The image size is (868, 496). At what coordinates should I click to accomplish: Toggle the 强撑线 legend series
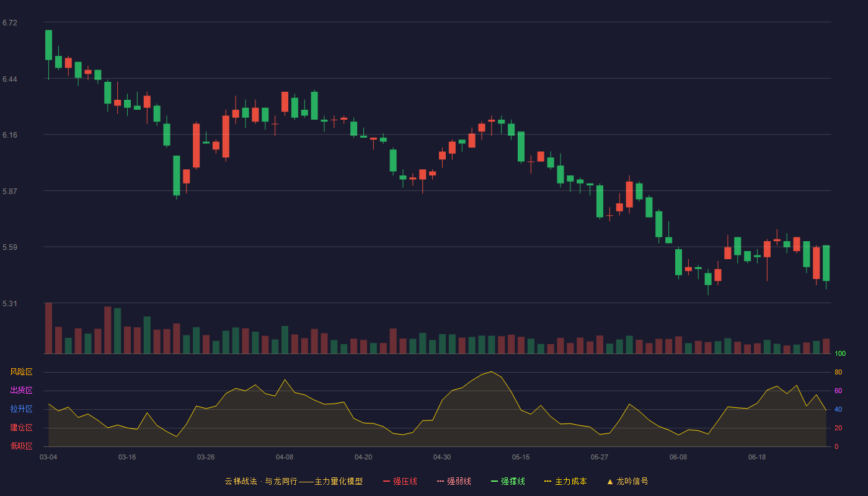tap(508, 481)
